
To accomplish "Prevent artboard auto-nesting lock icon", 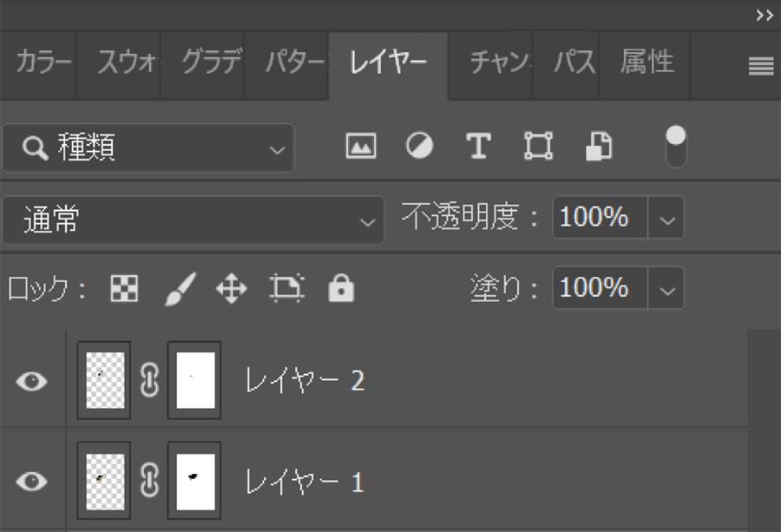I will [286, 289].
